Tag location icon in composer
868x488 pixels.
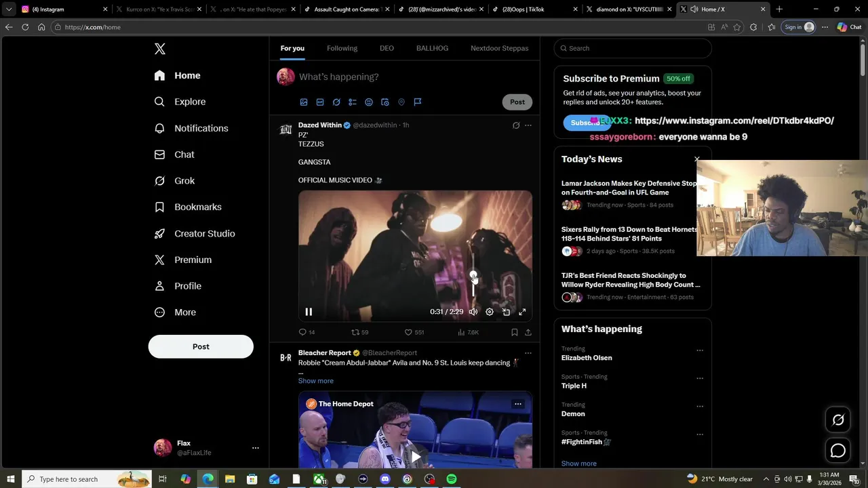pos(401,102)
